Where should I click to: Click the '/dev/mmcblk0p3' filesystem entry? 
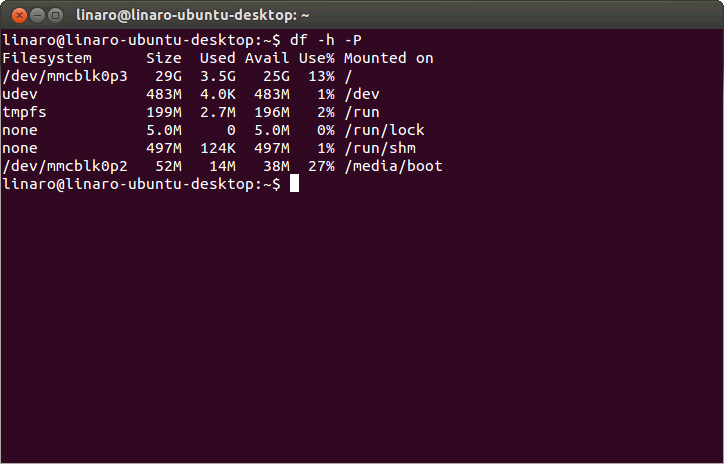[65, 76]
